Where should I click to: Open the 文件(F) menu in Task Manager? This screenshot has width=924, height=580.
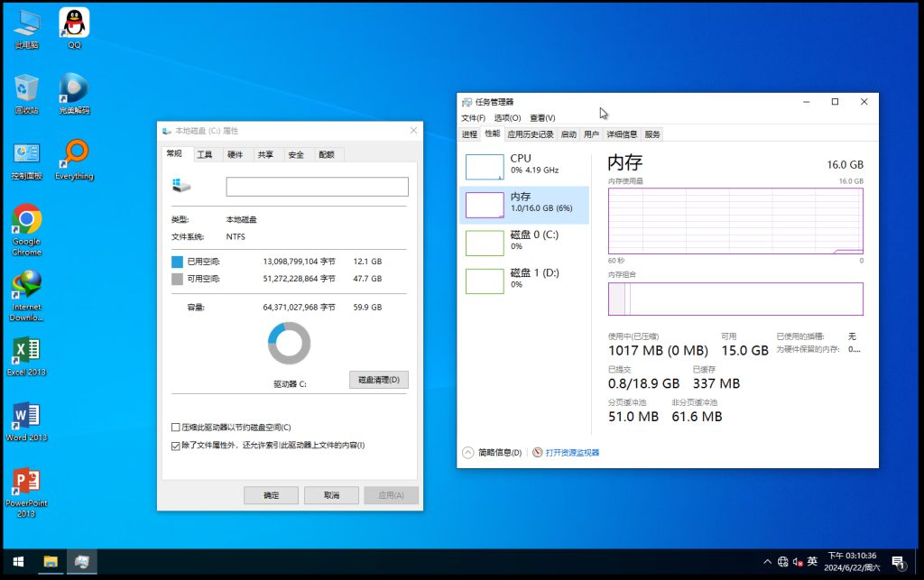point(473,118)
